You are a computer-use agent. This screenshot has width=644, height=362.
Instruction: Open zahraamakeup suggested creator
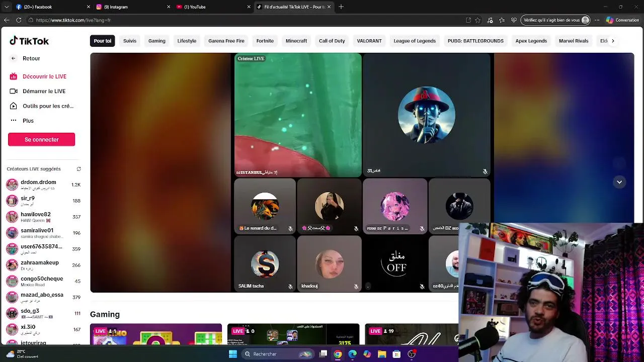click(x=43, y=265)
